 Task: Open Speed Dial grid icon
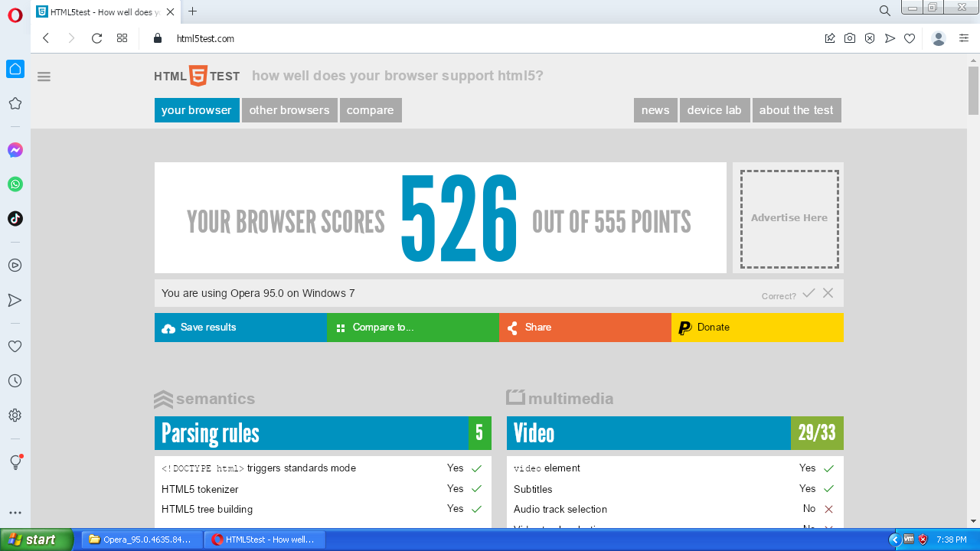[122, 38]
